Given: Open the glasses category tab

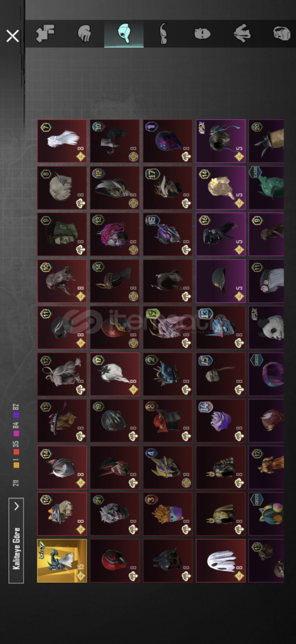Looking at the screenshot, I should [x=163, y=33].
